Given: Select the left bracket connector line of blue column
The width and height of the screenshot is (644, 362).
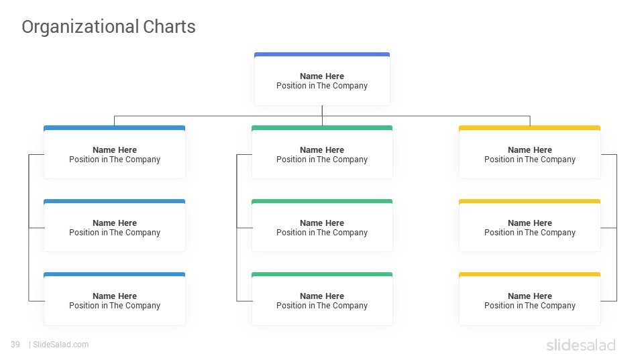Looking at the screenshot, I should [x=29, y=228].
